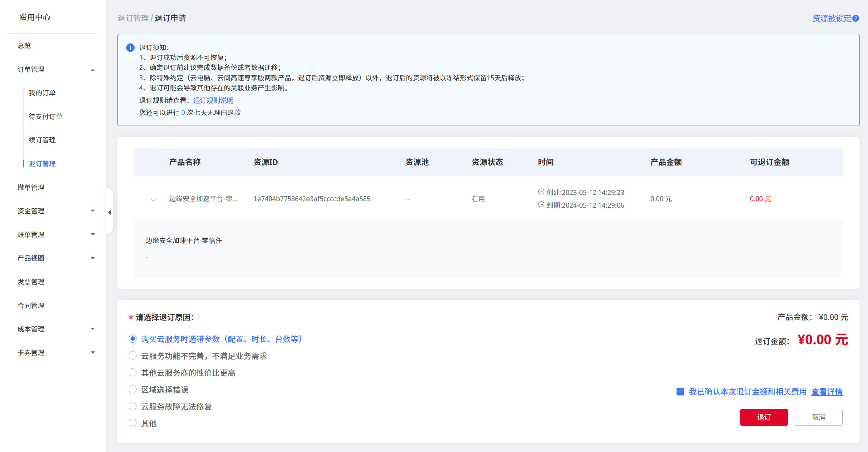This screenshot has width=868, height=452.
Task: Open the 查看详情 link
Action: [826, 391]
